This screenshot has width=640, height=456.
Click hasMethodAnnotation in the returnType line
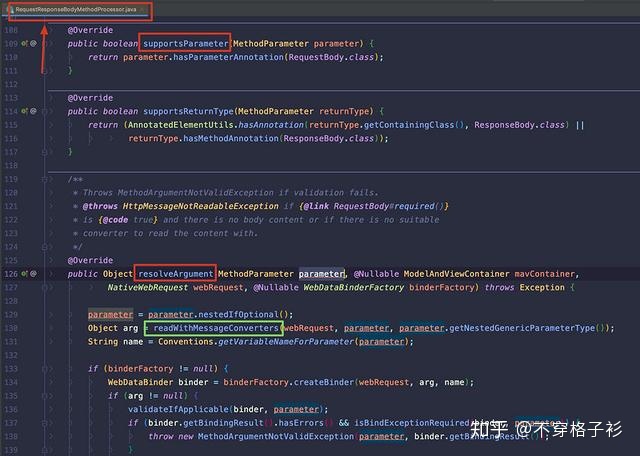(x=231, y=138)
